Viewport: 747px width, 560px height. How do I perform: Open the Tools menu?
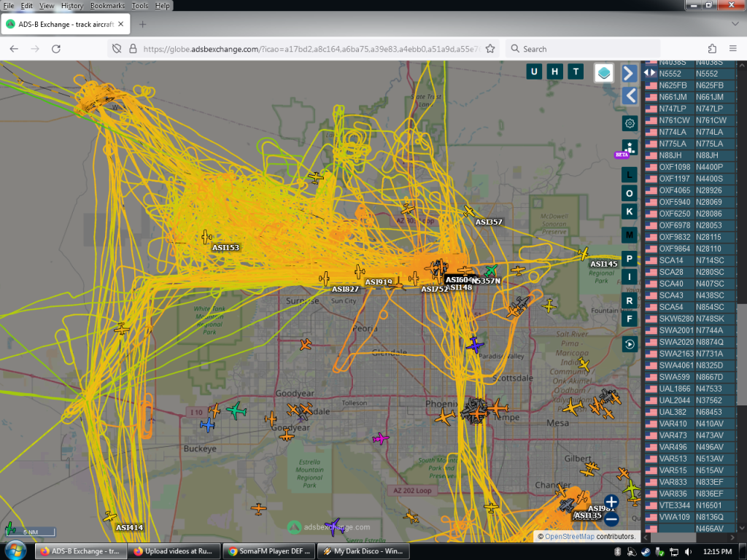click(139, 6)
